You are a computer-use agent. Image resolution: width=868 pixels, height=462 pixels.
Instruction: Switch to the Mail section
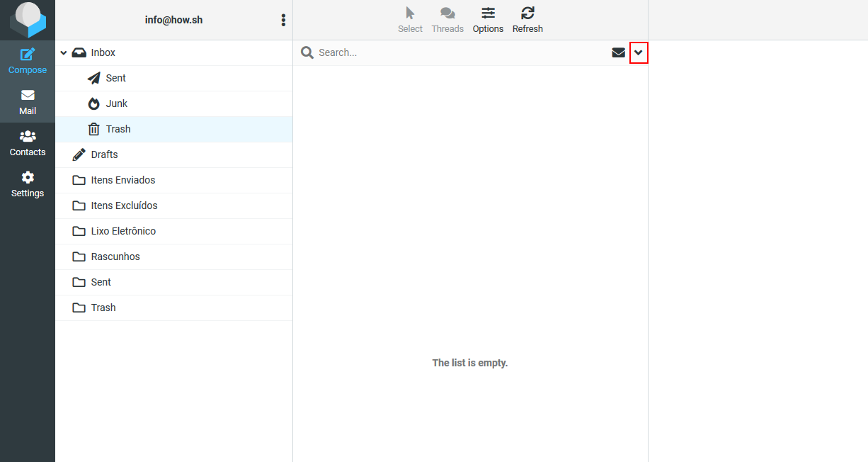[x=28, y=102]
